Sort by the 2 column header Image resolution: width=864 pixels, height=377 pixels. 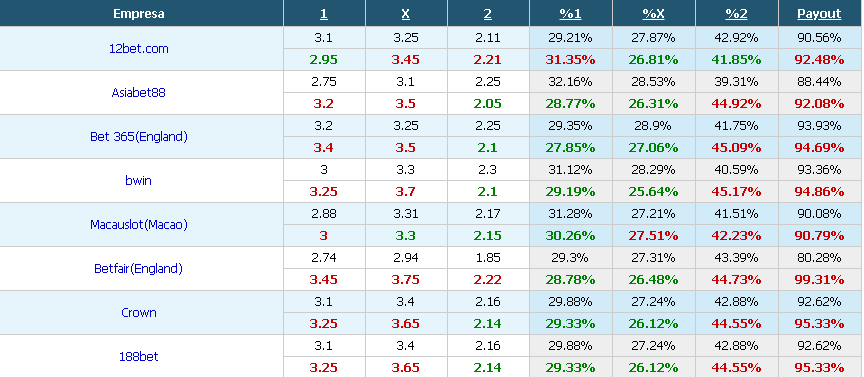click(488, 14)
